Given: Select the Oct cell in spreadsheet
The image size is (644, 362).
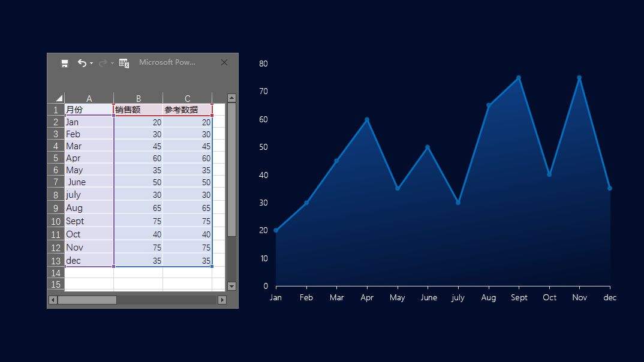Looking at the screenshot, I should 89,234.
